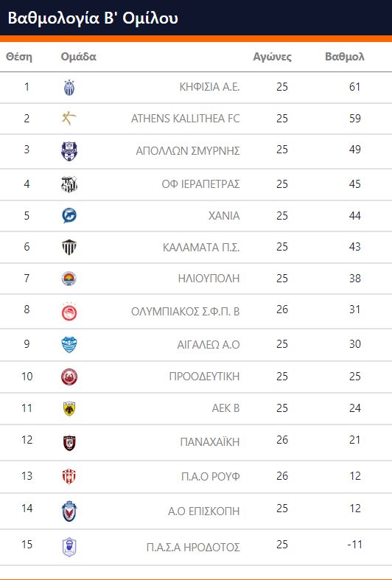392x580 pixels.
Task: Click the Θέση column header
Action: 19,57
